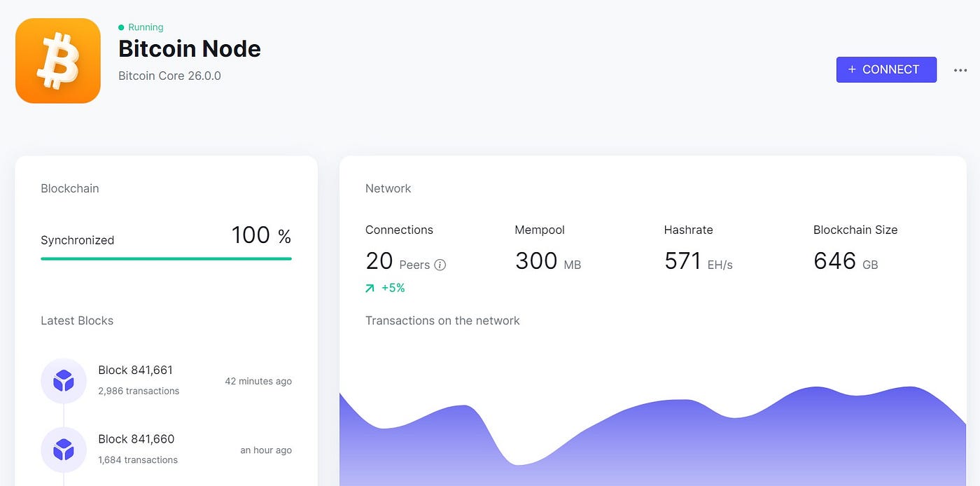This screenshot has width=980, height=486.
Task: Click the Peers info icon
Action: (440, 265)
